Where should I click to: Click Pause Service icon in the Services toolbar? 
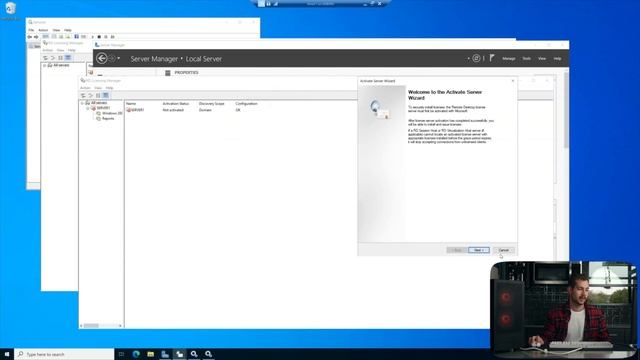(106, 37)
